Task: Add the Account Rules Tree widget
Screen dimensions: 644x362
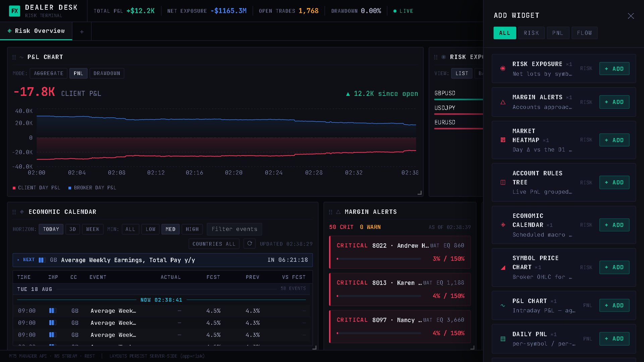Action: pos(614,182)
